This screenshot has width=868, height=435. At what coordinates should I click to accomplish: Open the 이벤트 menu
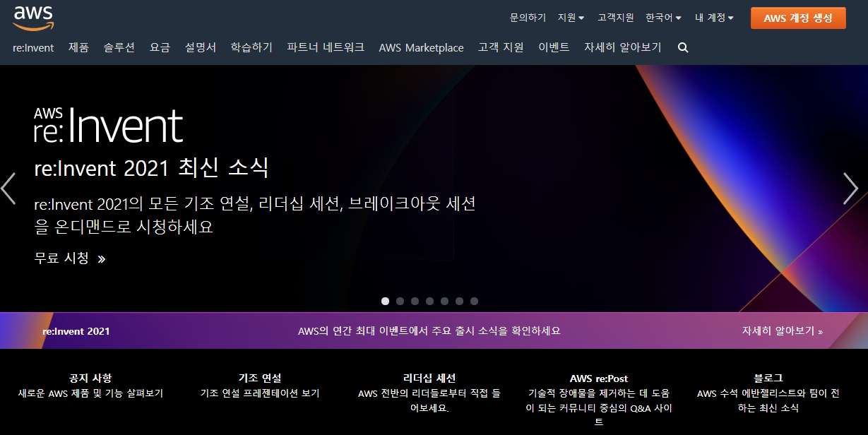point(554,48)
